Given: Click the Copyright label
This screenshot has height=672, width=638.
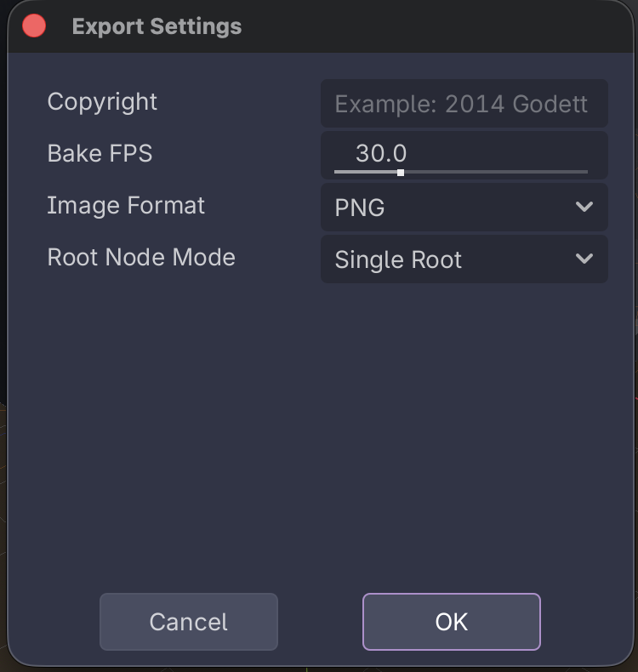Looking at the screenshot, I should coord(102,102).
